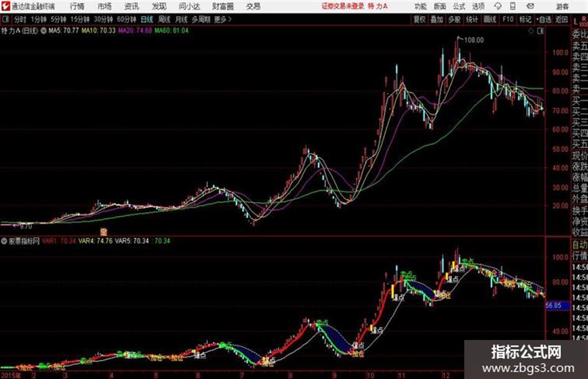Click the 56.85 highlighted price tag
This screenshot has height=379, width=588.
554,306
